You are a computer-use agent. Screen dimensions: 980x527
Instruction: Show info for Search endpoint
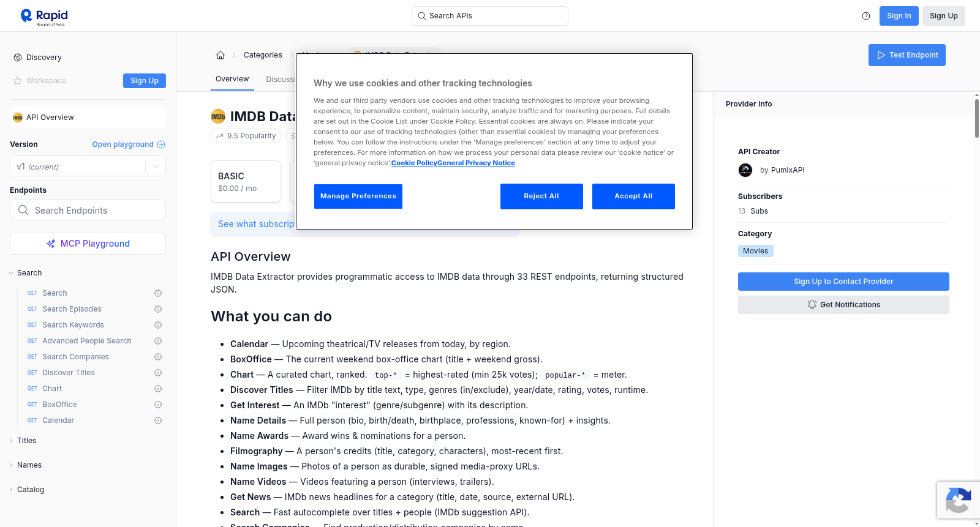click(158, 293)
